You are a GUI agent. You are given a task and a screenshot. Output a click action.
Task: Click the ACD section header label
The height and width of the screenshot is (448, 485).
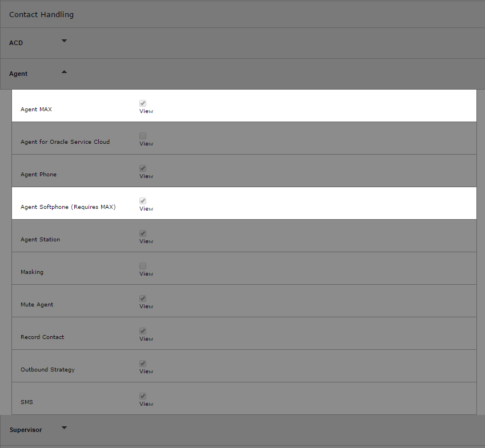16,43
